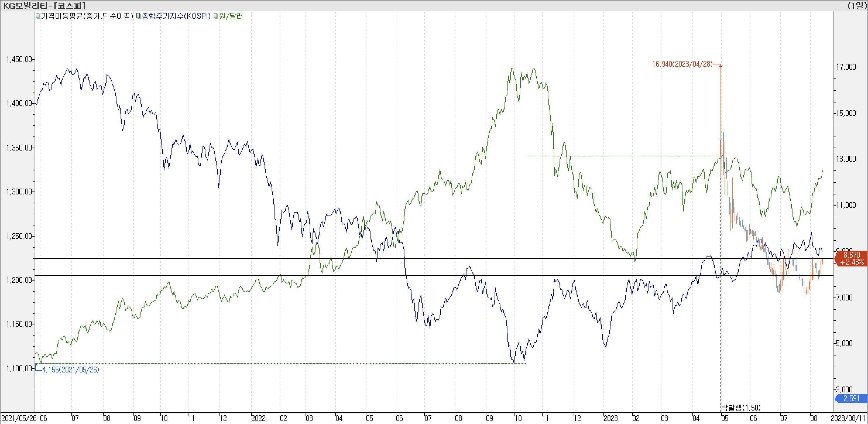
Task: Click the 4,155(2021/05/26) low price label
Action: point(71,370)
